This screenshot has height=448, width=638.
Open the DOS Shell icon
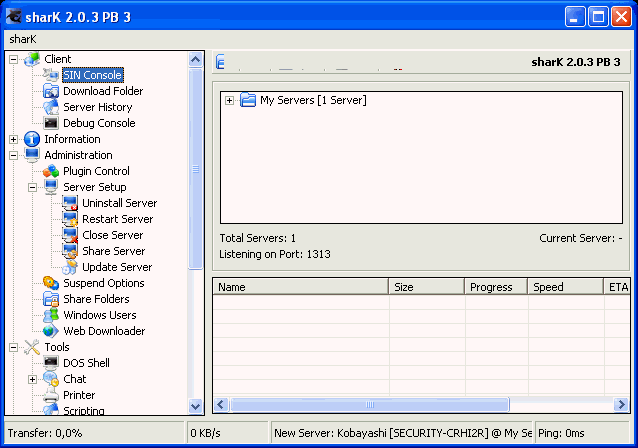pos(51,363)
